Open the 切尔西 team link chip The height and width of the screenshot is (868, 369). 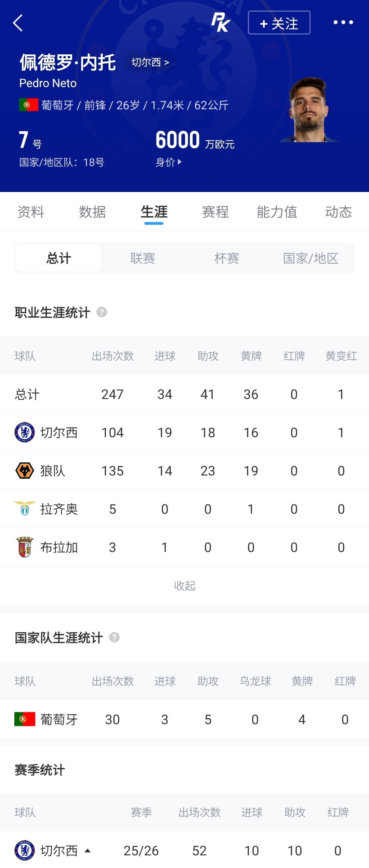150,62
